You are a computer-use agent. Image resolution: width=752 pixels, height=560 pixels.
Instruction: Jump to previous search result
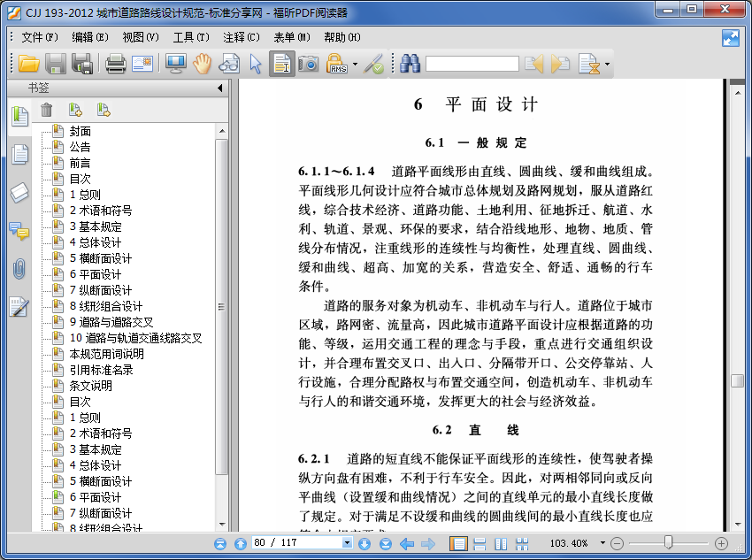(533, 64)
